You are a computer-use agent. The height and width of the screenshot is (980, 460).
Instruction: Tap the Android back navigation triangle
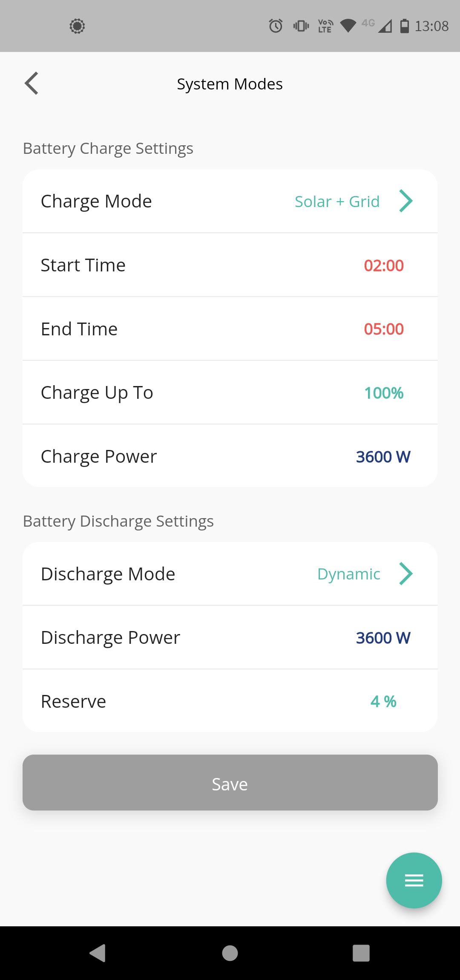point(98,953)
